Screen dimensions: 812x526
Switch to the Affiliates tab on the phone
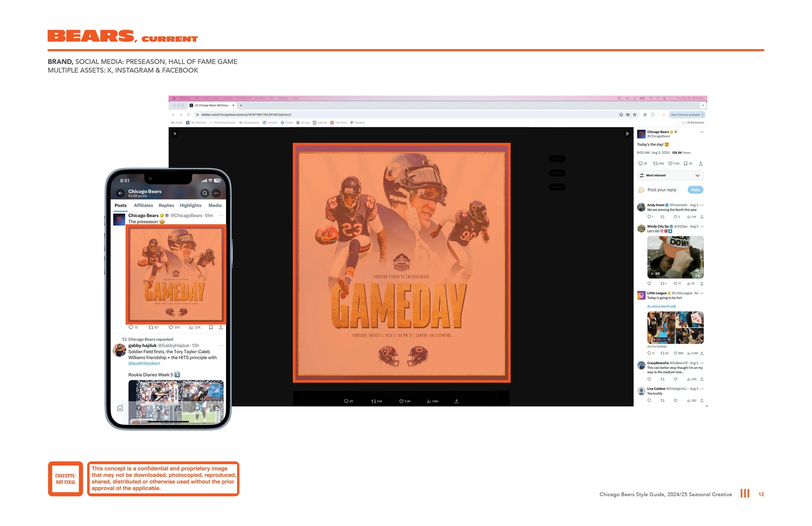143,205
